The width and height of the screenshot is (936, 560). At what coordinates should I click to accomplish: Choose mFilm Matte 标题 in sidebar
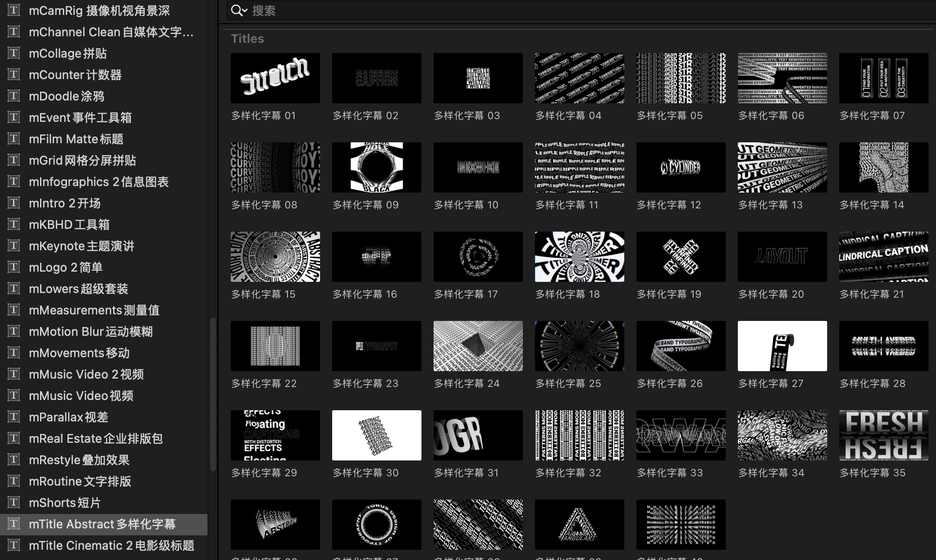(x=104, y=139)
